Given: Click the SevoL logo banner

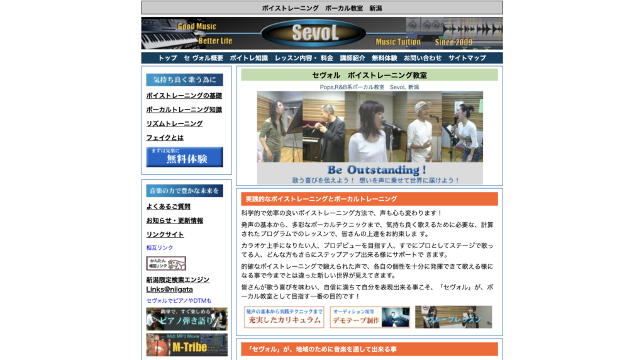Looking at the screenshot, I should [x=322, y=33].
